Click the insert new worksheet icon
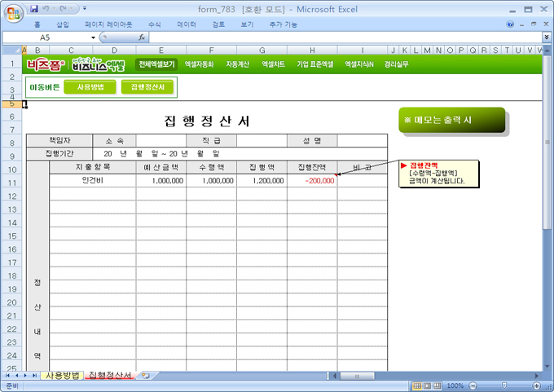Screen dimensions: 554x392 [x=145, y=375]
